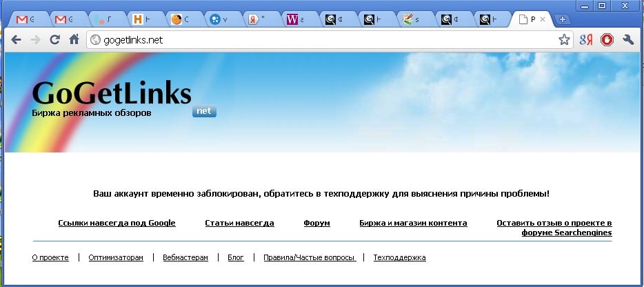Screen dimensions: 644x287
Task: Go to the browser Home page
Action: (74, 40)
